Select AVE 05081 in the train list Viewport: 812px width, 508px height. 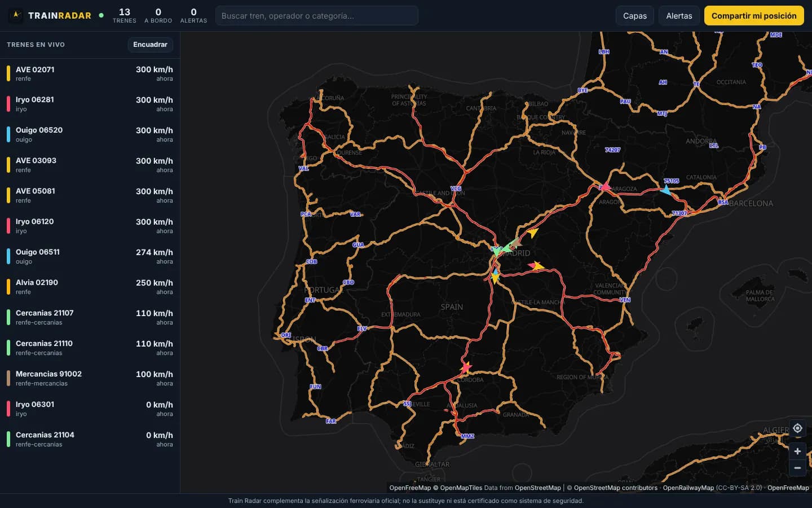pyautogui.click(x=90, y=196)
